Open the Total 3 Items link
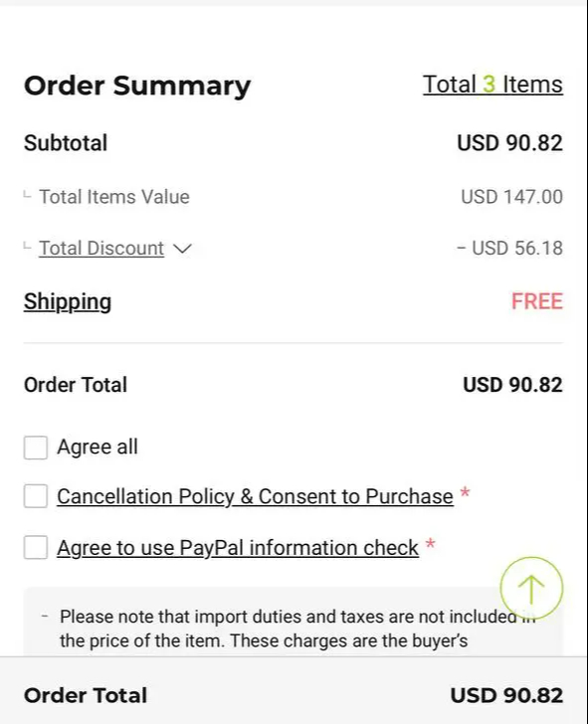Screen dimensions: 588x724 click(492, 85)
